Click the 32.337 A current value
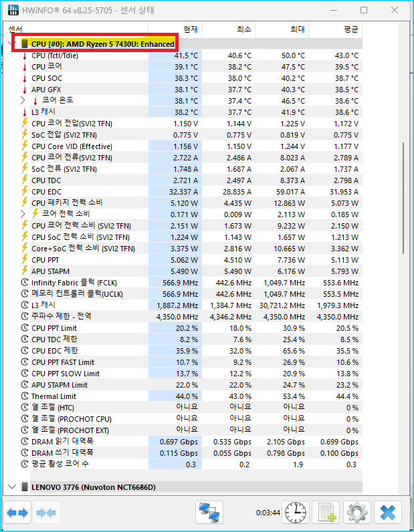 (183, 192)
